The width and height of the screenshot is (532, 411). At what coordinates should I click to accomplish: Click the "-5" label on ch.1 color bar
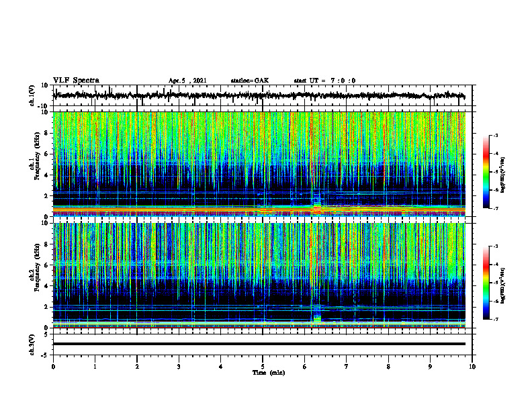tap(495, 172)
